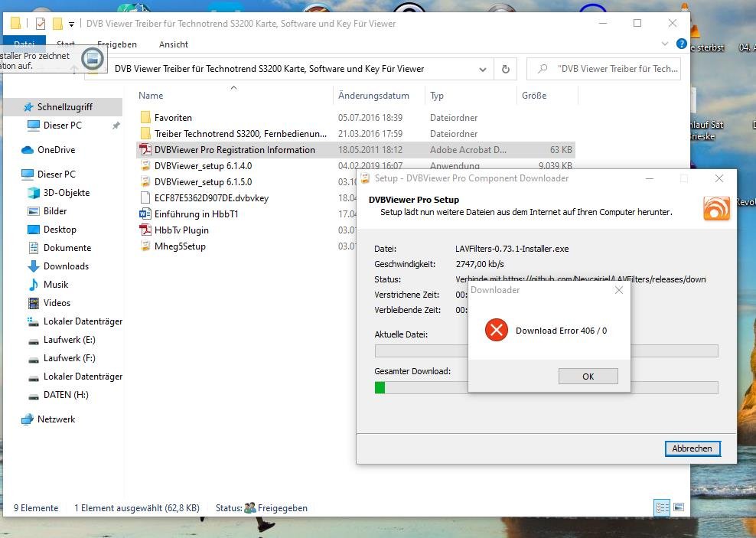Click the screen recorder tooltip icon
This screenshot has width=756, height=538.
click(x=92, y=59)
